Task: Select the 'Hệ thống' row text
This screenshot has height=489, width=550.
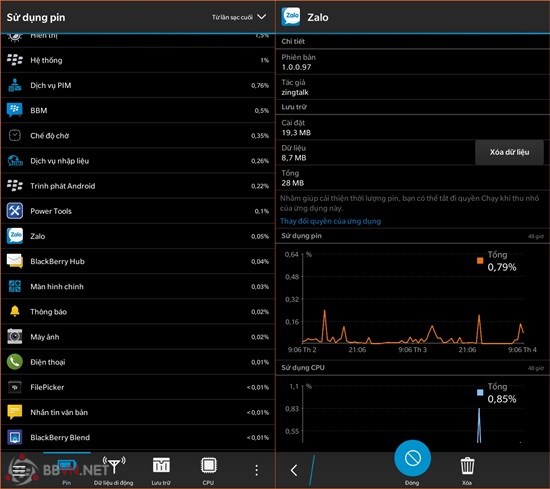Action: coord(46,60)
